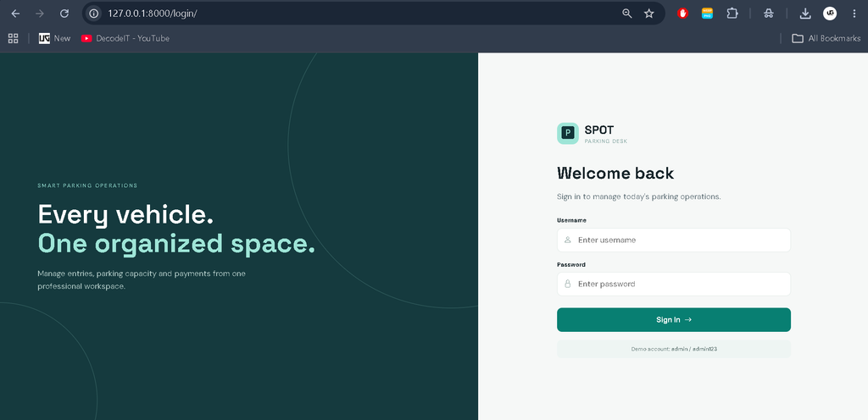
Task: Open the "New" bookmark
Action: point(55,38)
